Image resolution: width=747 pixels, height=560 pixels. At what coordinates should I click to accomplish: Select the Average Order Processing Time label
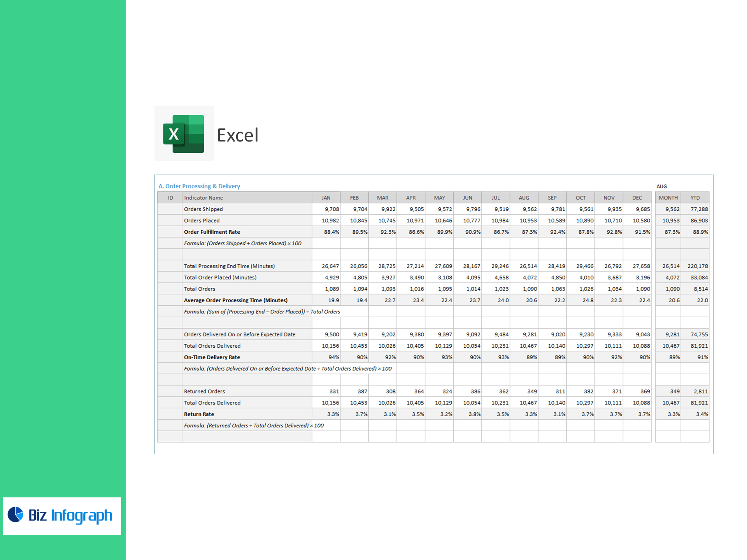pos(236,301)
